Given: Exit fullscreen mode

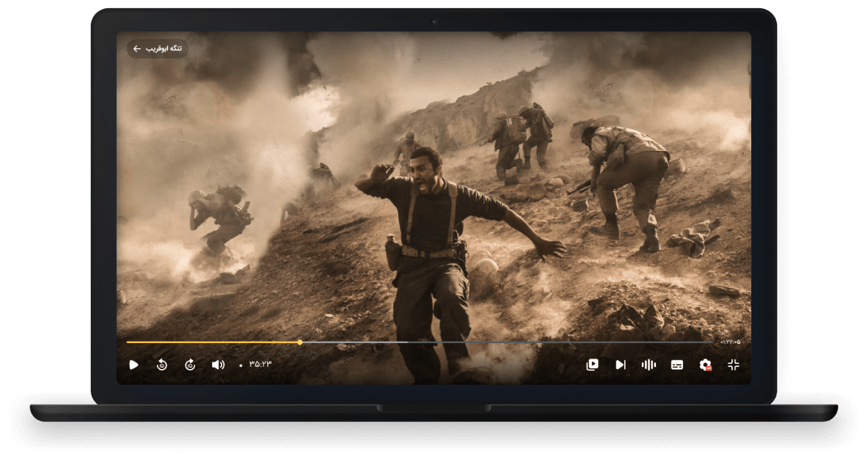Looking at the screenshot, I should pos(733,365).
